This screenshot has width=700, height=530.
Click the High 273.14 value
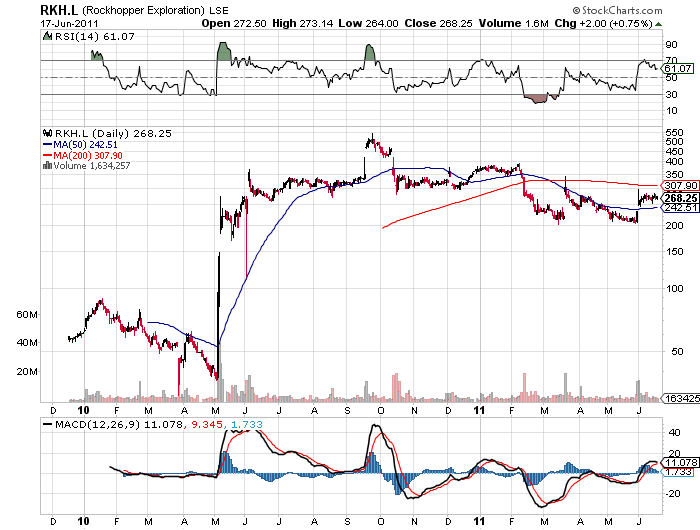302,23
